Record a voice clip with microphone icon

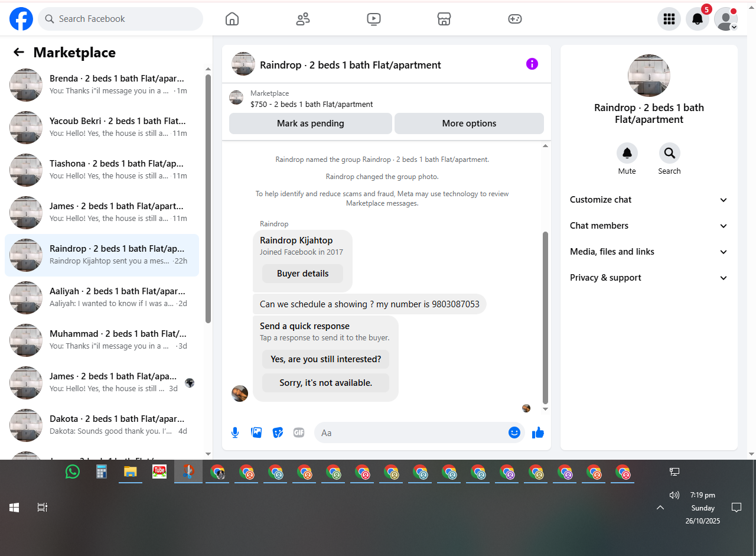[235, 433]
